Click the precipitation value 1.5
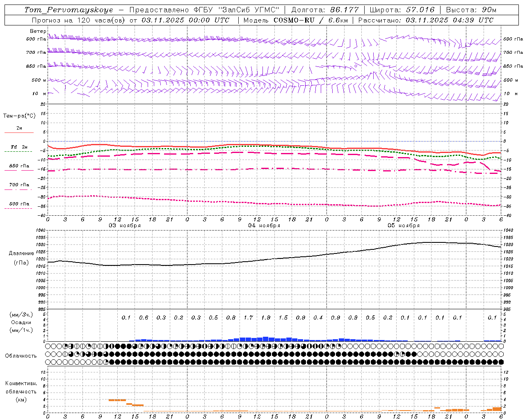The height and width of the screenshot is (420, 525). (283, 317)
